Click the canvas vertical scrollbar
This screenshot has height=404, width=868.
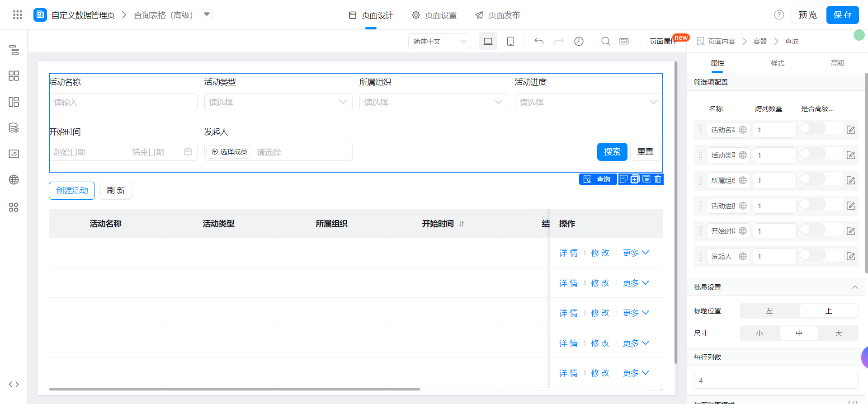coord(675,212)
